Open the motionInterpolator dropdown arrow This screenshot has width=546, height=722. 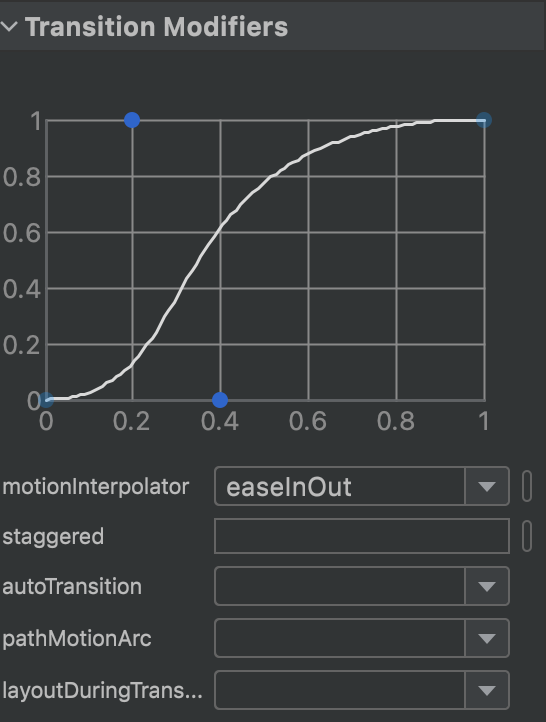[x=487, y=486]
